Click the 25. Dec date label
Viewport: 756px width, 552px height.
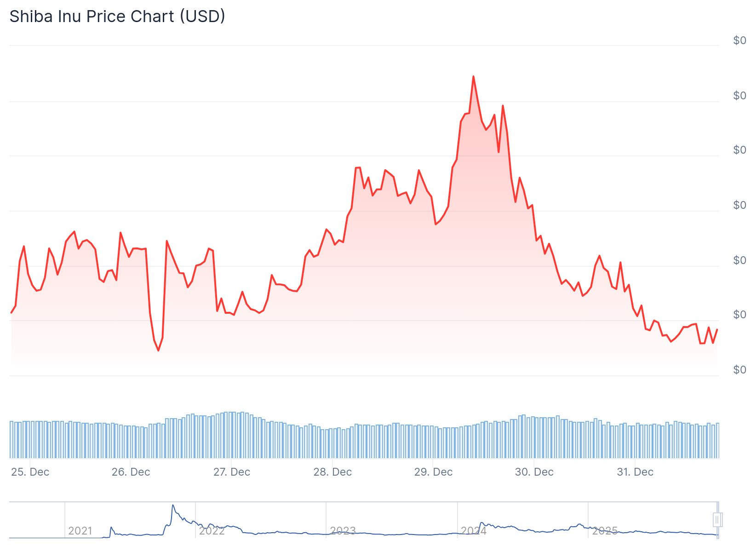coord(30,472)
